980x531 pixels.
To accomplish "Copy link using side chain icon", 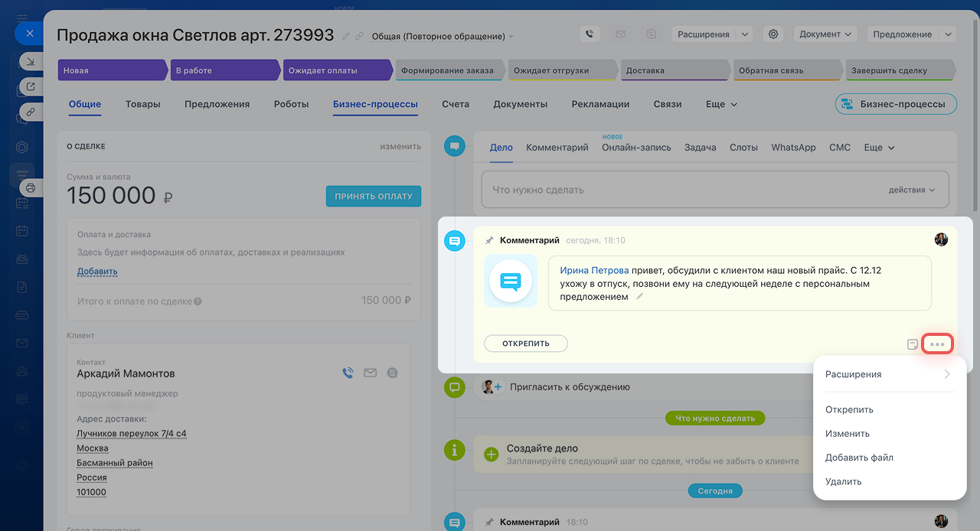I will 31,111.
